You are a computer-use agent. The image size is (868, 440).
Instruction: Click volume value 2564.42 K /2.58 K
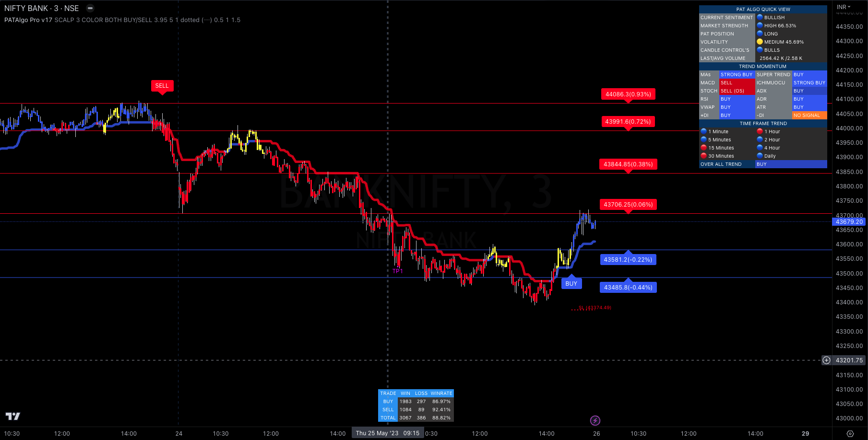pyautogui.click(x=781, y=58)
